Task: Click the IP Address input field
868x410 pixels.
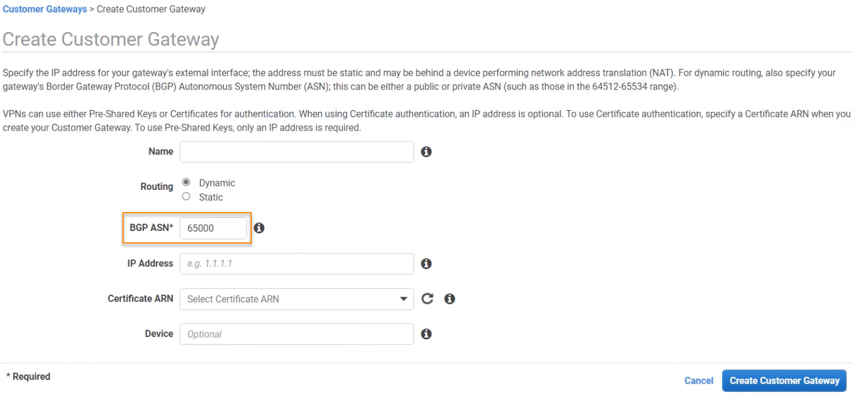Action: (296, 263)
